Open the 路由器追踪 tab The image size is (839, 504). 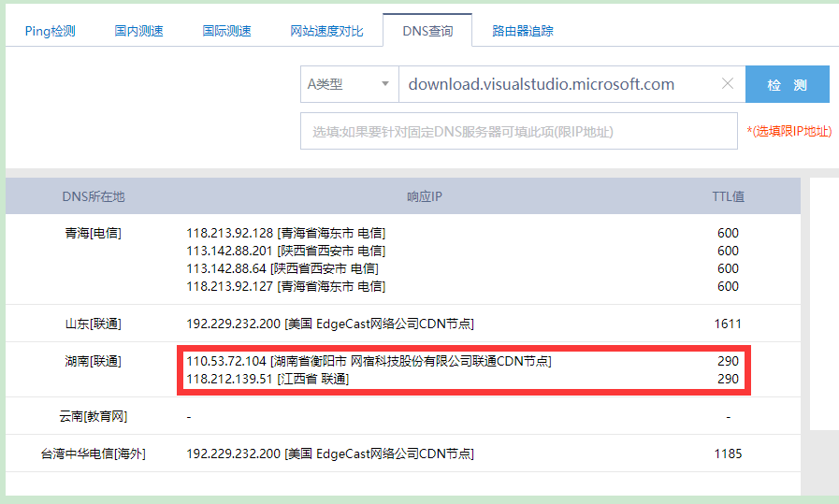tap(522, 31)
